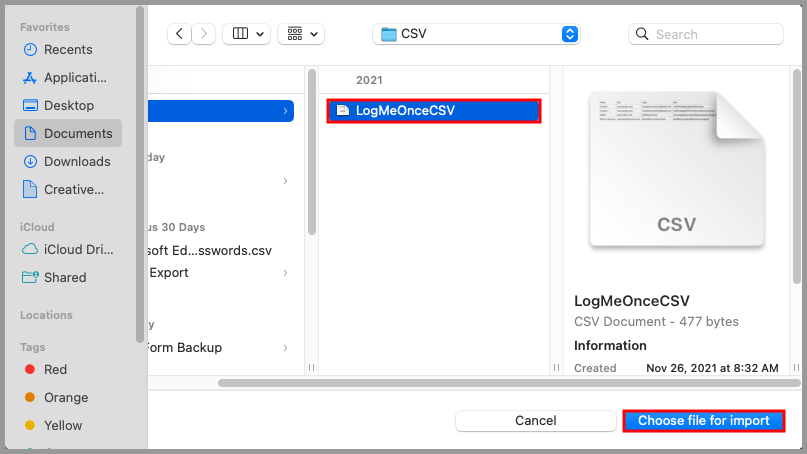This screenshot has height=454, width=807.
Task: Select the LogMeOnceCSV file
Action: 434,110
